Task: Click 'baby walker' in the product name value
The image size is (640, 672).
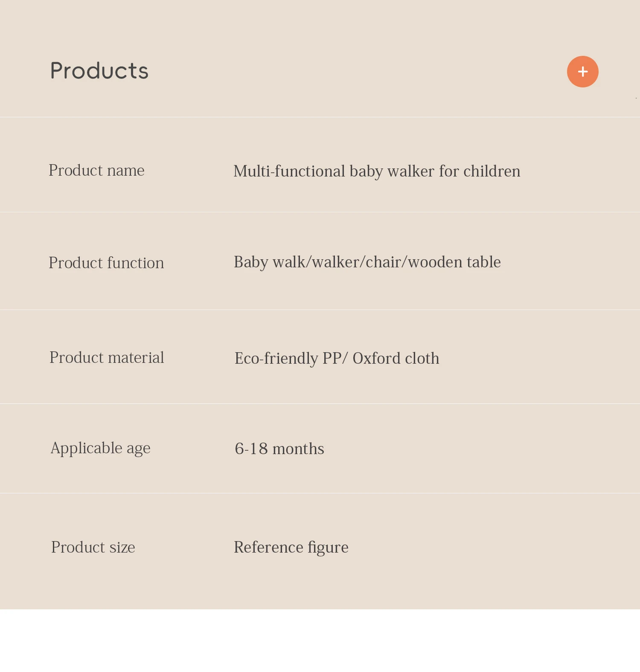Action: [x=392, y=171]
